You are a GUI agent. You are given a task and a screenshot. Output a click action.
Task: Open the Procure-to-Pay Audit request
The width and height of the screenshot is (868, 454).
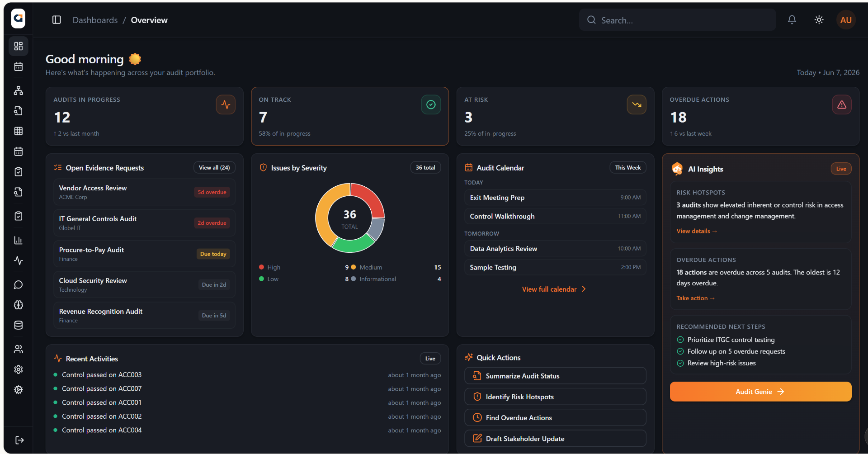(145, 254)
